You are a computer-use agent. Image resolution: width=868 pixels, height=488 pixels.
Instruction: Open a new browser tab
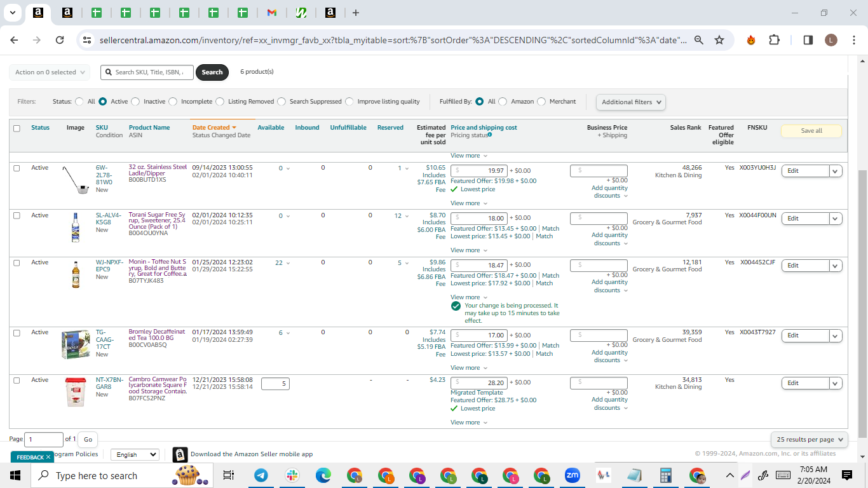point(356,13)
